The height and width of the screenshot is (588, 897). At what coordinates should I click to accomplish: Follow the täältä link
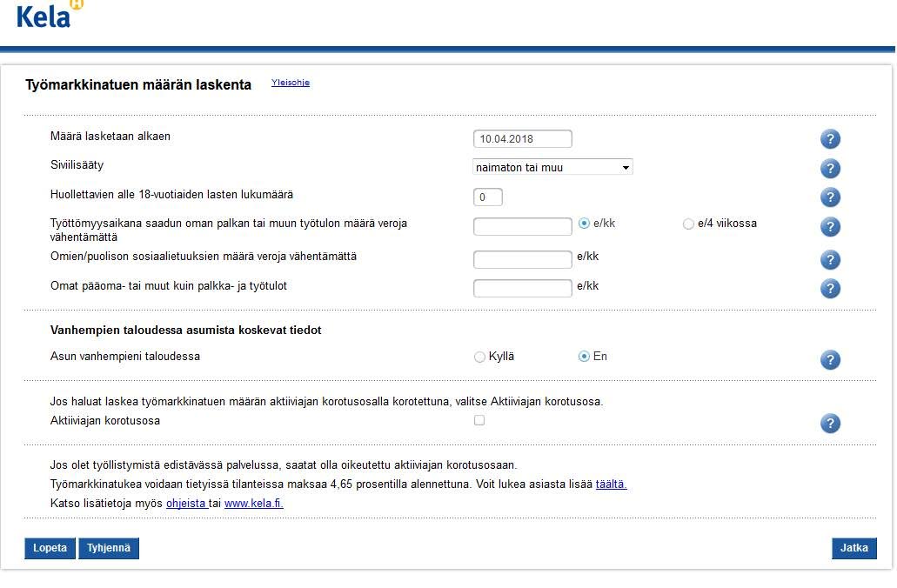click(x=611, y=484)
